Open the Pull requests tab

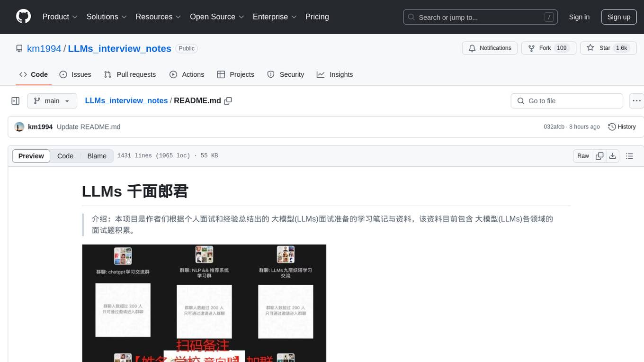coord(130,74)
